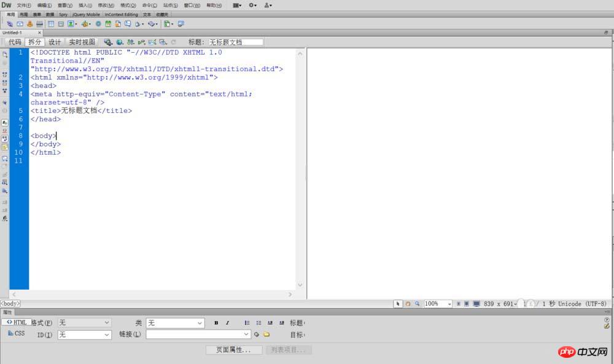Open the 插入(I) menu
The image size is (614, 364).
85,5
